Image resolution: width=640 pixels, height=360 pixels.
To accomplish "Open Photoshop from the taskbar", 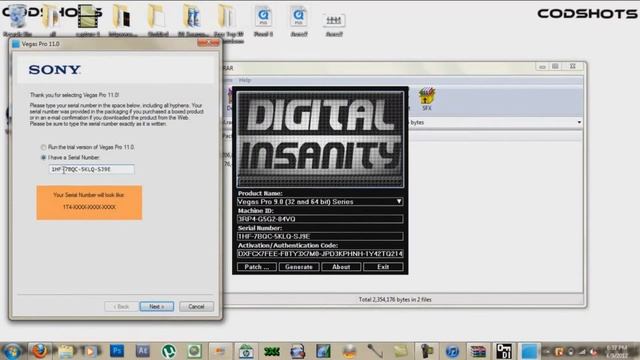I will 117,351.
